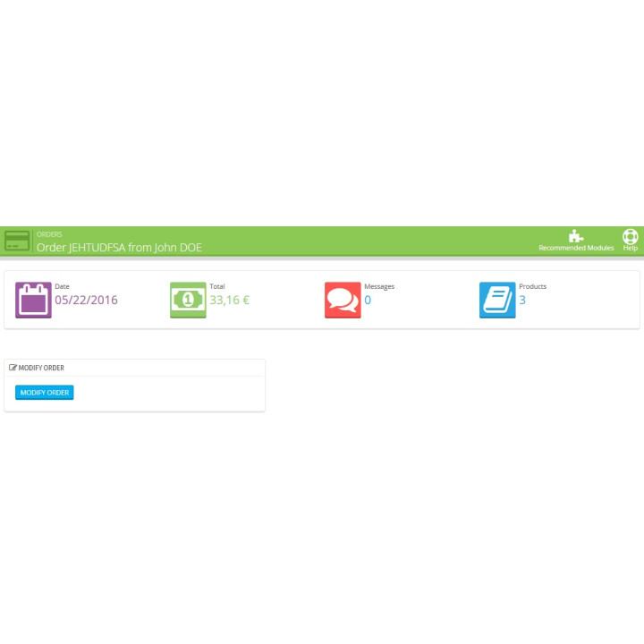The height and width of the screenshot is (644, 644).
Task: Click the Total label text
Action: [217, 287]
